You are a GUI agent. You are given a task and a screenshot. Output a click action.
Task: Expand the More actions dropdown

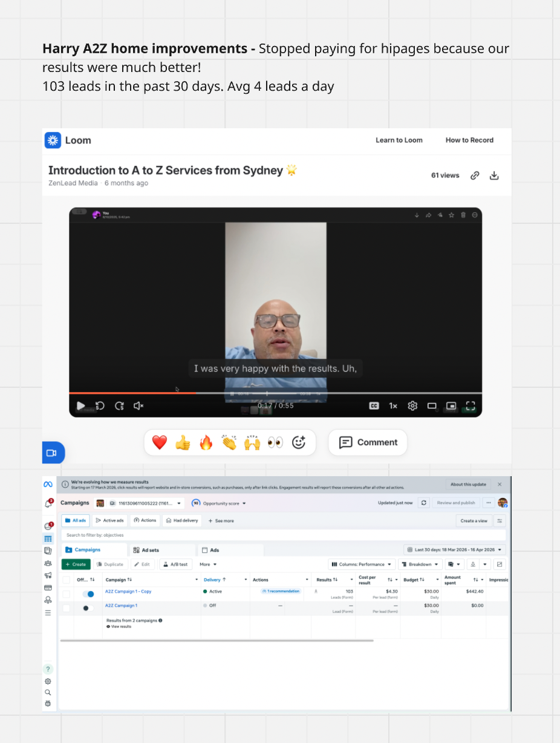(208, 565)
